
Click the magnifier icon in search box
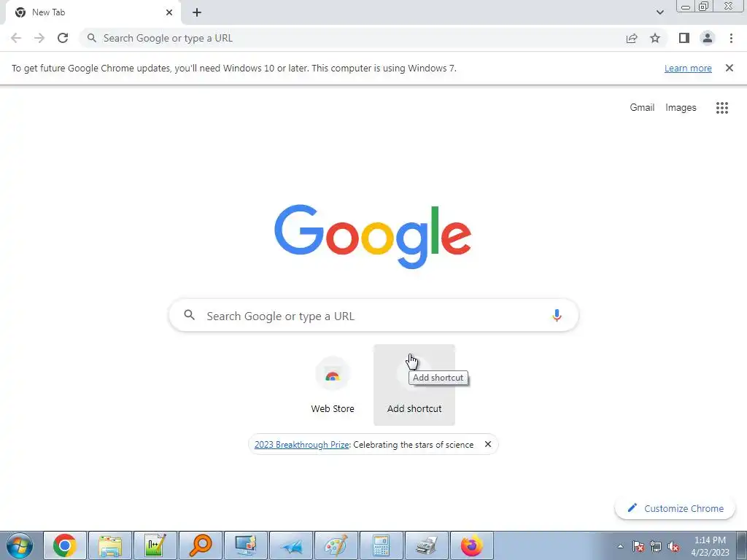point(190,315)
